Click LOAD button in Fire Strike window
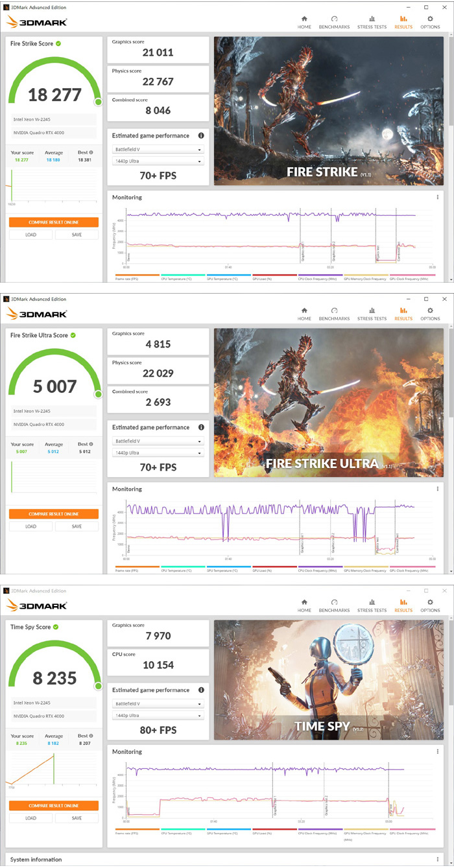 30,235
